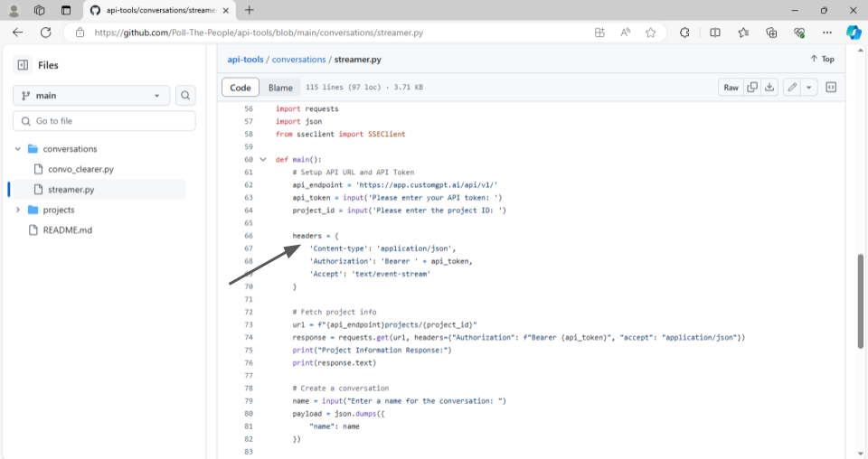Open the api-tools breadcrumb link
Viewport: 868px width, 459px height.
pyautogui.click(x=245, y=59)
